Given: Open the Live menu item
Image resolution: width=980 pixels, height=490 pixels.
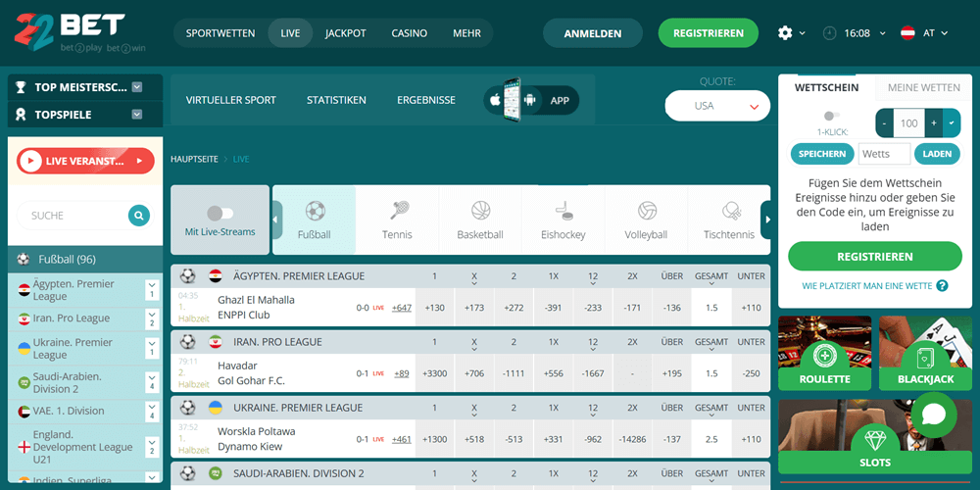Looking at the screenshot, I should [290, 33].
